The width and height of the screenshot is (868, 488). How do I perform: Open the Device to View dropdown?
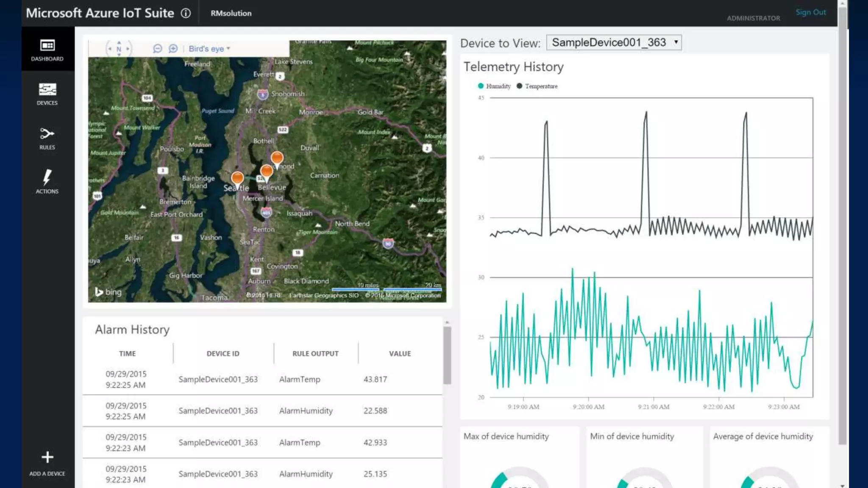(x=614, y=42)
